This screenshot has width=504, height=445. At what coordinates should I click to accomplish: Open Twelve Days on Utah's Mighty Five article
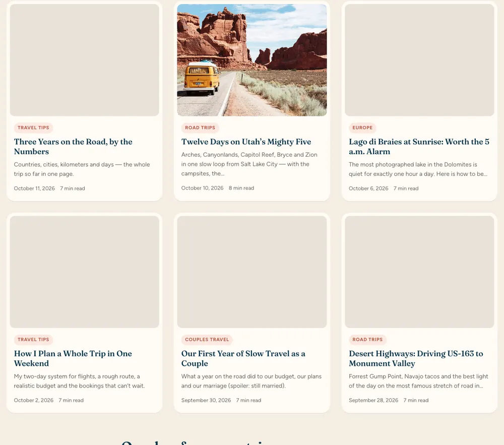coord(246,142)
